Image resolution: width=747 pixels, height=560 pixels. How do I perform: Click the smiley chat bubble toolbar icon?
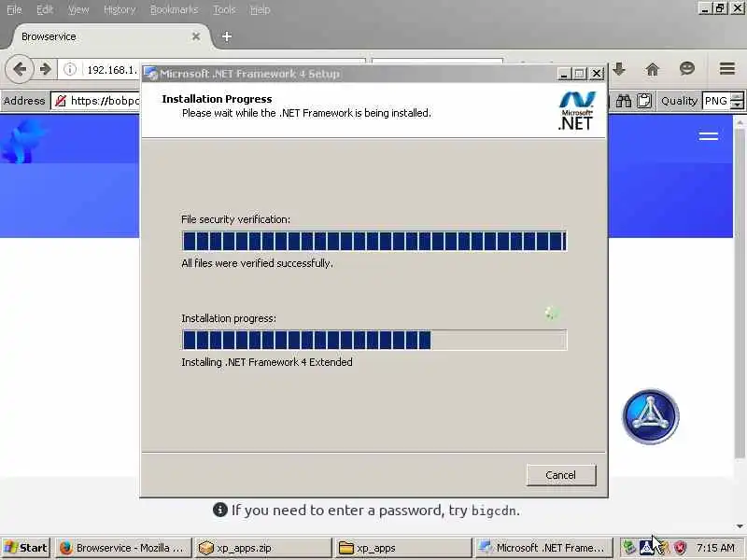point(687,69)
